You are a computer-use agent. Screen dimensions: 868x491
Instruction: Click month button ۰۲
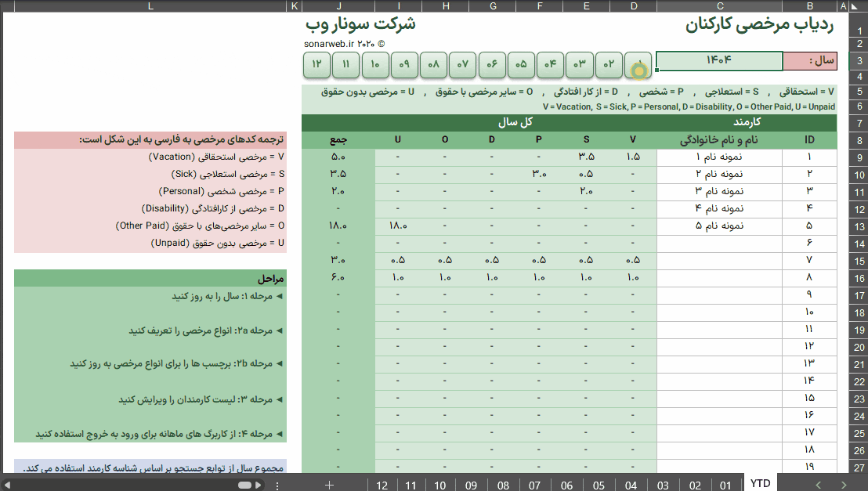tap(609, 64)
